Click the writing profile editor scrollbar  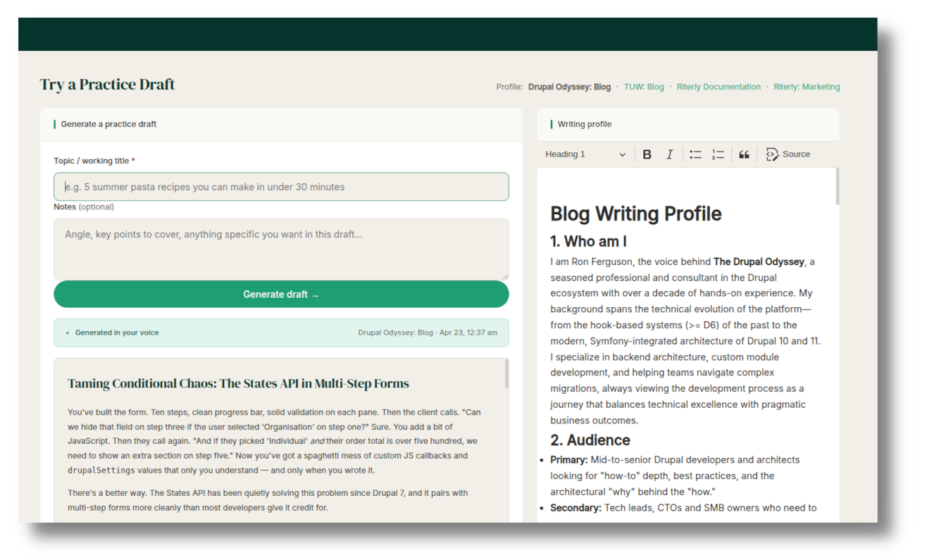click(x=838, y=187)
